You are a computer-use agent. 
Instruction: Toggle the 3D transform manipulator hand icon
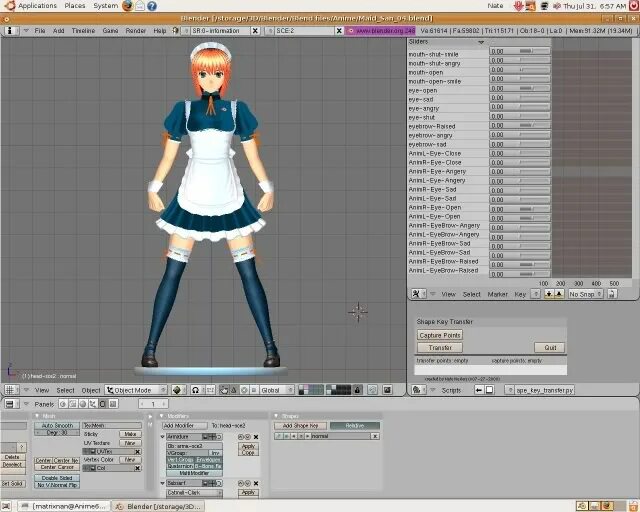tap(224, 390)
